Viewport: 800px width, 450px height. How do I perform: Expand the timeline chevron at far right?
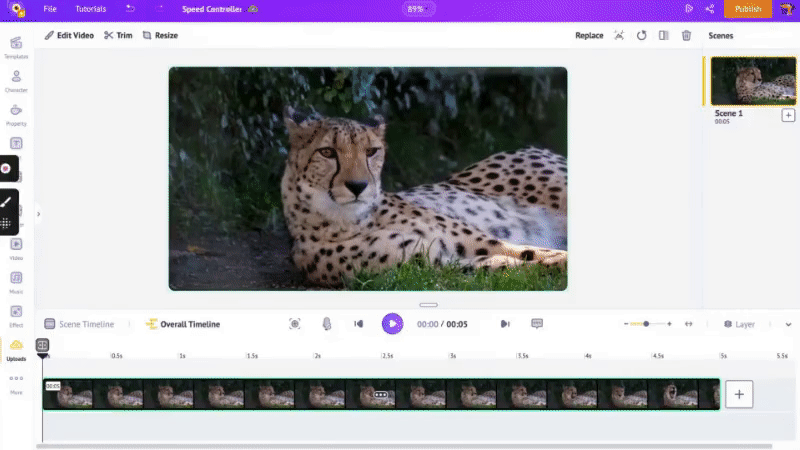tap(788, 324)
